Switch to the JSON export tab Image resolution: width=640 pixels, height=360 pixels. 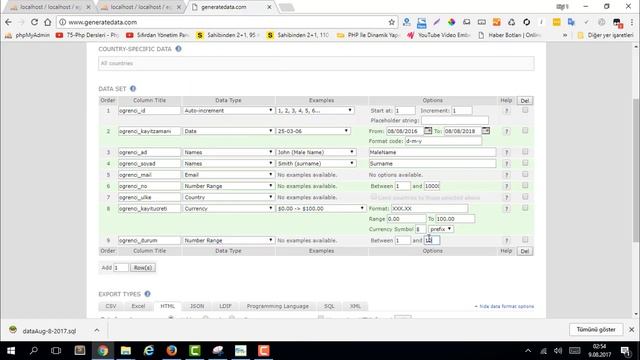(197, 306)
